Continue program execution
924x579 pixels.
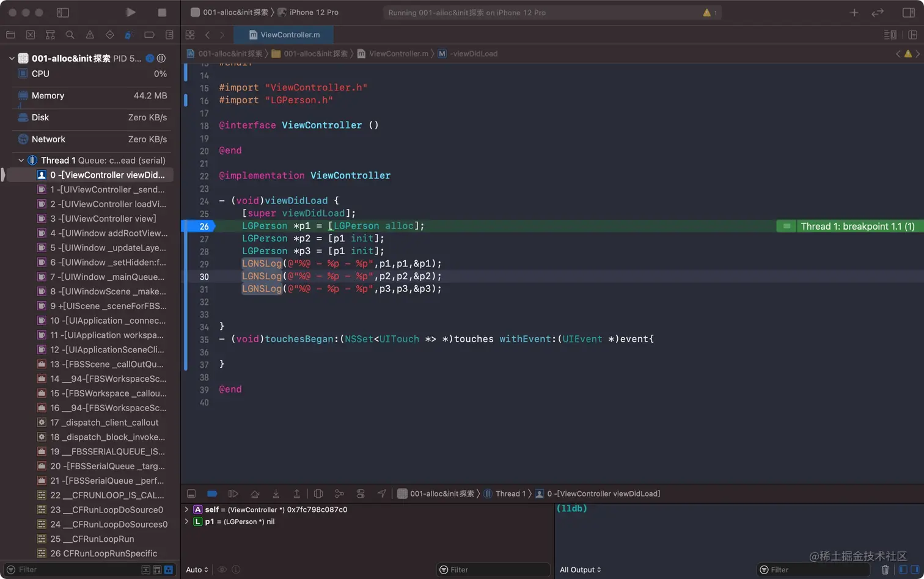point(233,493)
